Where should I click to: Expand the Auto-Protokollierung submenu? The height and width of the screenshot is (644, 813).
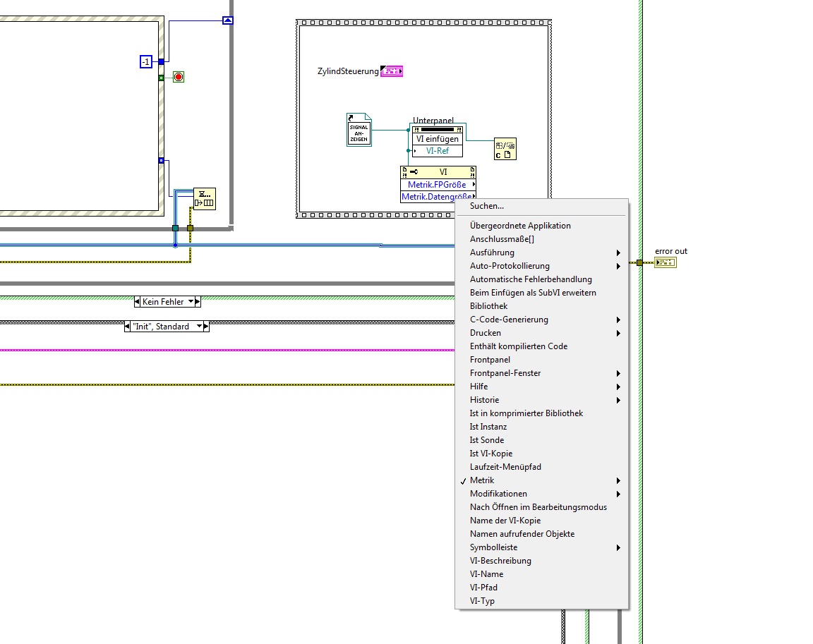click(541, 266)
